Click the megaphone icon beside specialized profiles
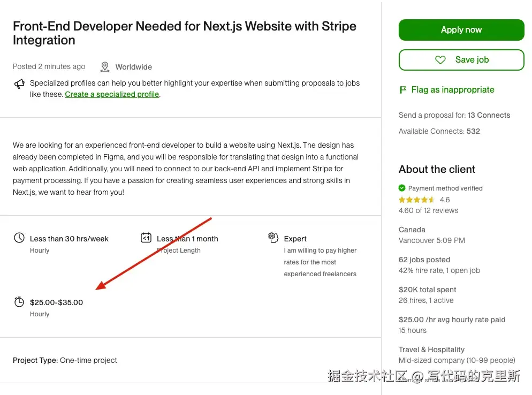 pos(19,84)
